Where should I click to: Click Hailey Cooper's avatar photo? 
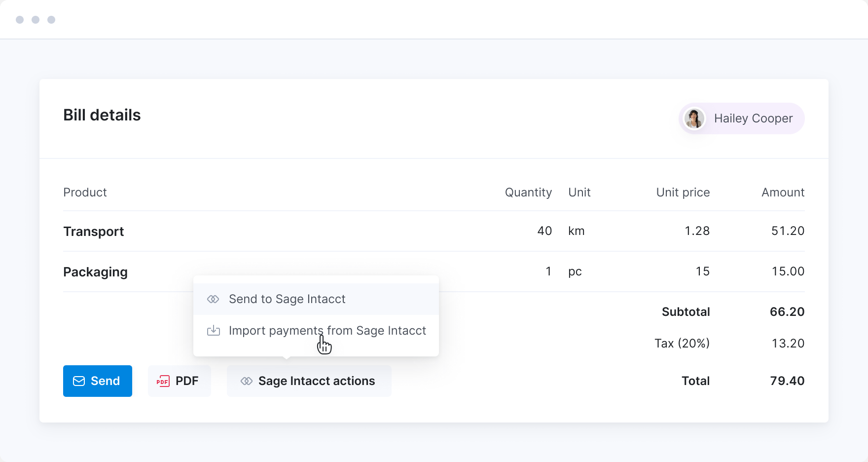coord(694,118)
